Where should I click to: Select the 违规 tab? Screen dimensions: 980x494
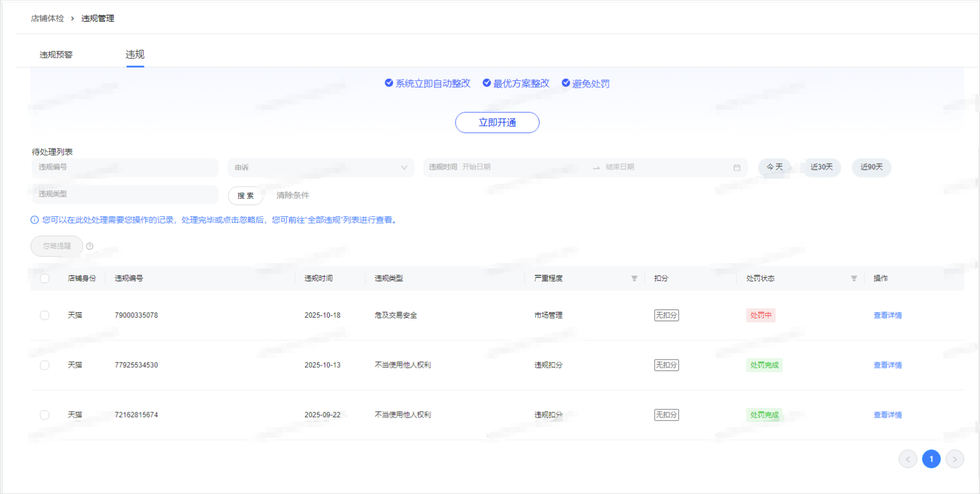point(135,55)
